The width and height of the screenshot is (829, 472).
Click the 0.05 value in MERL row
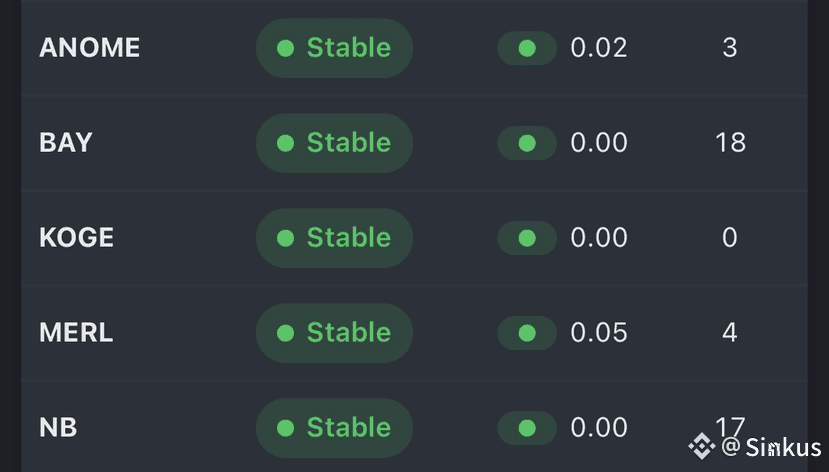coord(599,332)
